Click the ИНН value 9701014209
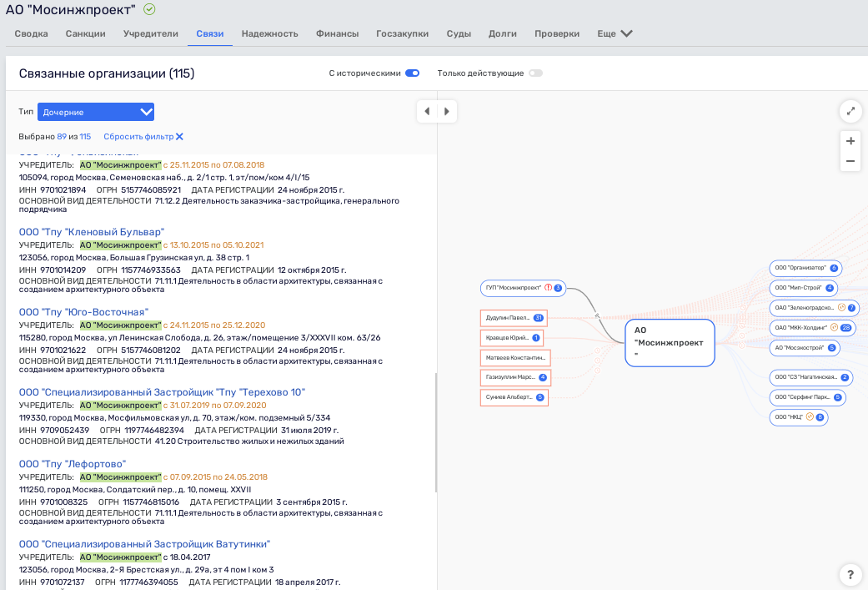 click(x=63, y=270)
